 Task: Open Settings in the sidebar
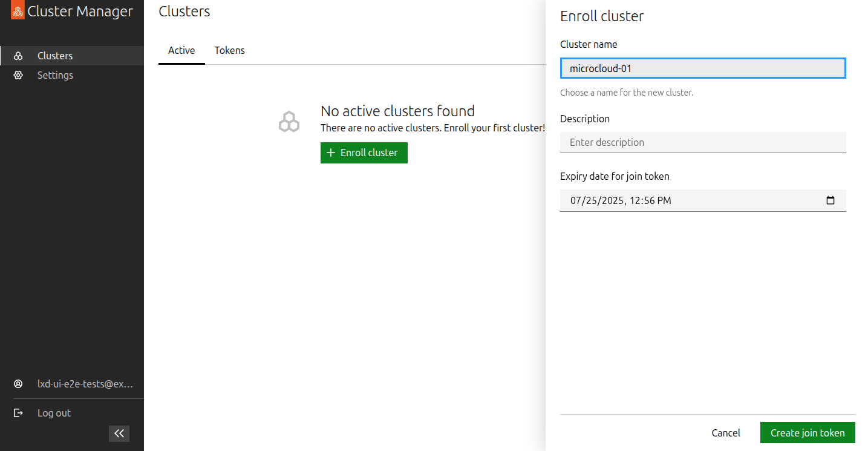point(72,75)
